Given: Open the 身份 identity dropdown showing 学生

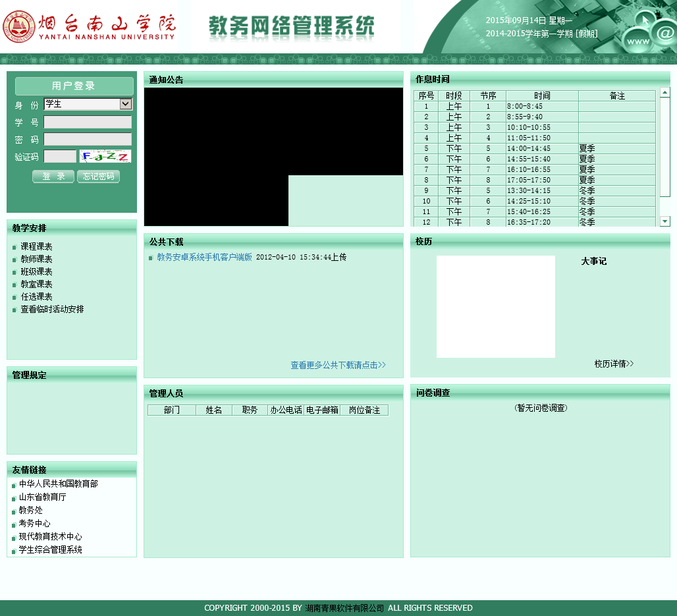Looking at the screenshot, I should (x=88, y=104).
